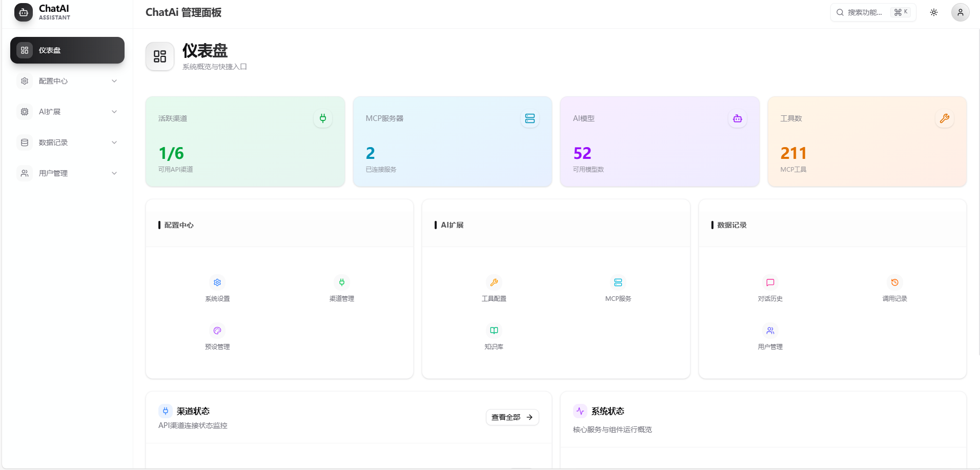Open 工具配置 wrench shortcut icon
The image size is (980, 470).
pyautogui.click(x=494, y=282)
